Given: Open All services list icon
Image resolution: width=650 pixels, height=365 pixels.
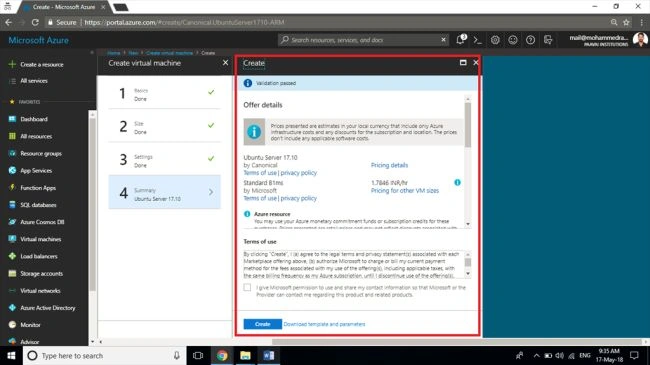Looking at the screenshot, I should pos(12,81).
